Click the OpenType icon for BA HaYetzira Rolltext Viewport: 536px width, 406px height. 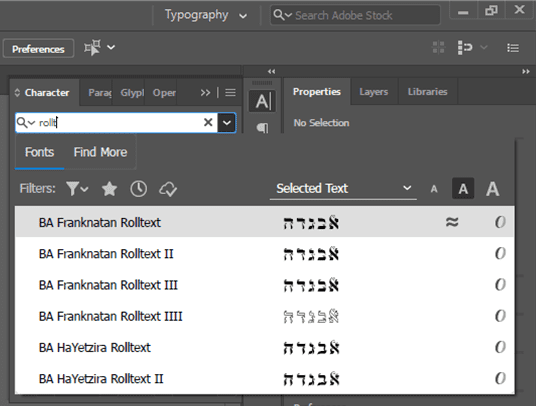500,347
